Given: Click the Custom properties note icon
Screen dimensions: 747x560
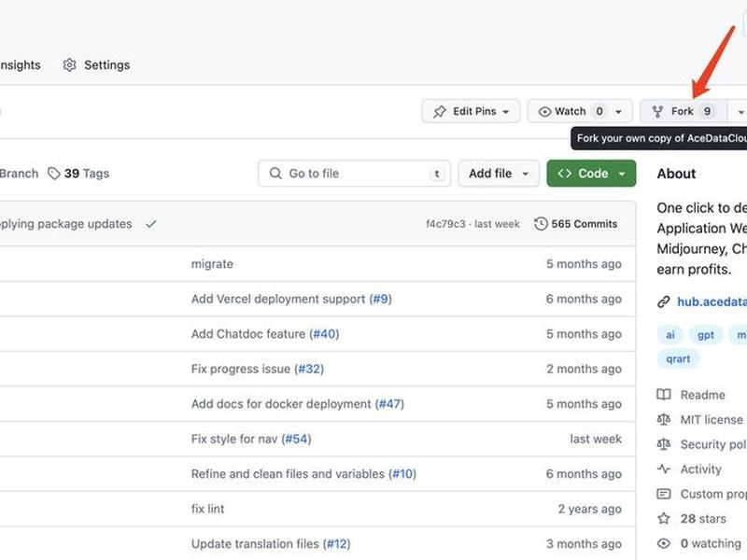Looking at the screenshot, I should click(664, 494).
